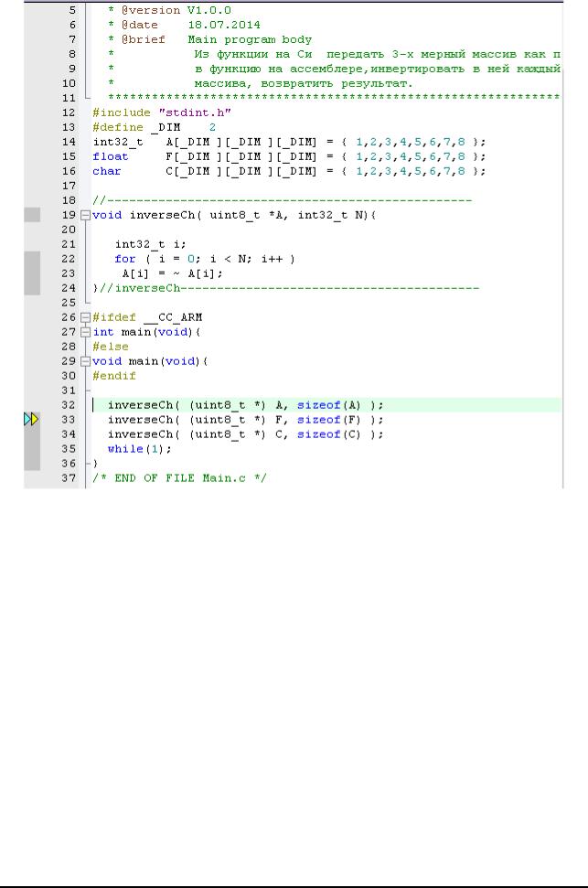
Task: Click the #include "stdint.h" line
Action: 162,112
